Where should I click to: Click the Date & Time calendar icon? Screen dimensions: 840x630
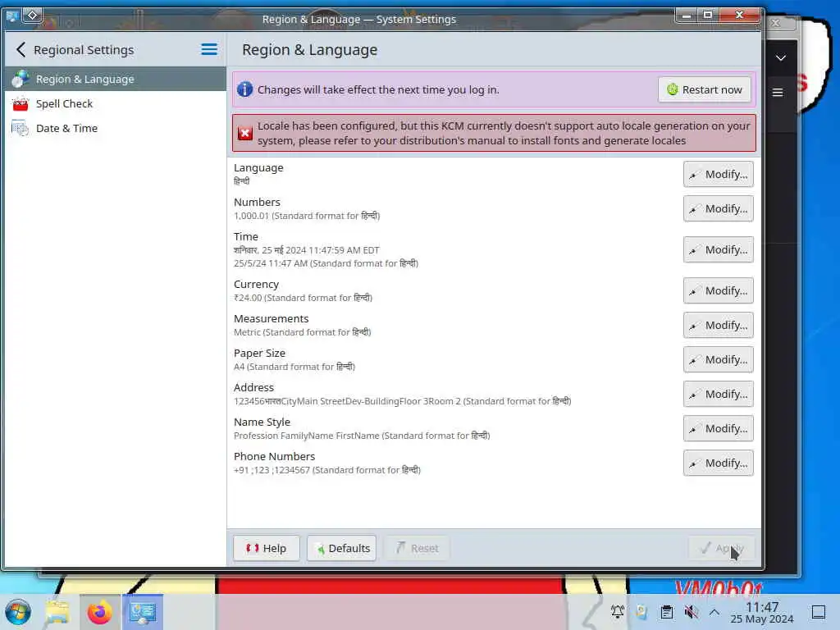pos(21,128)
